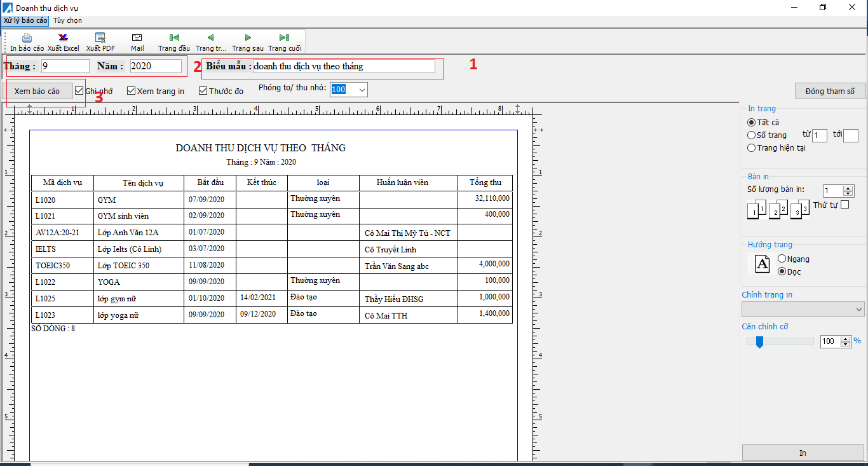The image size is (868, 466).
Task: Click the In print button
Action: pyautogui.click(x=803, y=453)
